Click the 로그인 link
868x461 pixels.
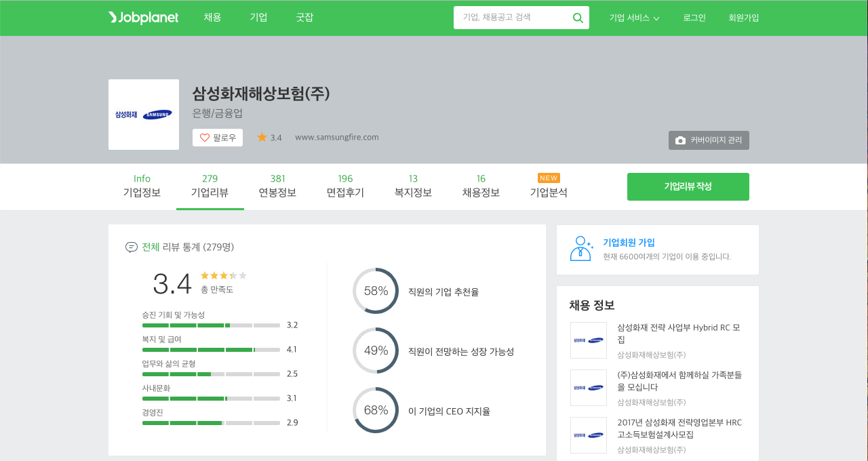[694, 18]
